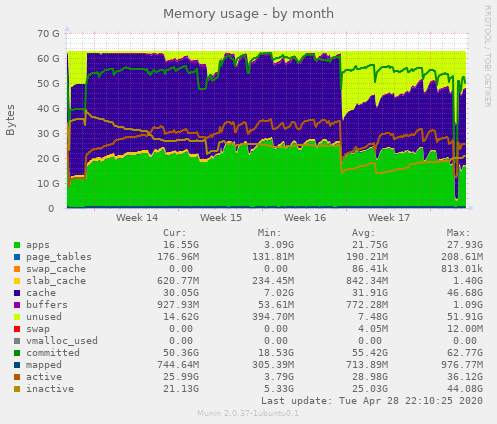Click the '10 G' y-axis tick label

[x=48, y=184]
